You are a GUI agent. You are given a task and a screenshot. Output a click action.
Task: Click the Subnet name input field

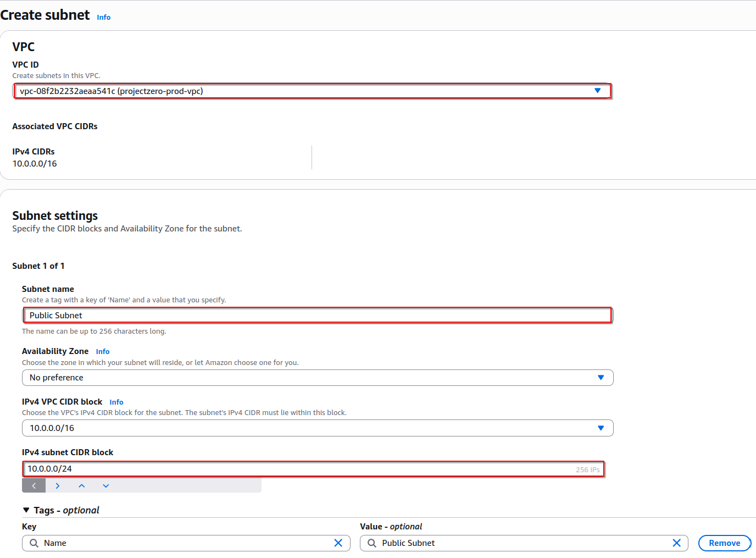(318, 316)
